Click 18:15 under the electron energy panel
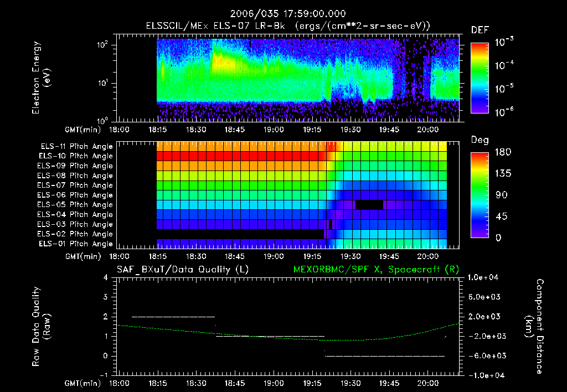 pos(158,130)
